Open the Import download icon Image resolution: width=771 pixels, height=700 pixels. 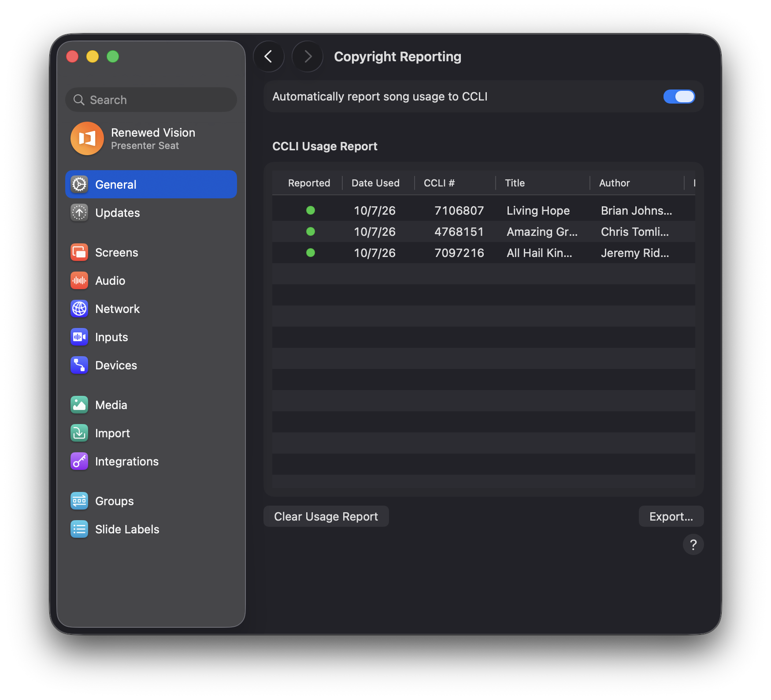pos(79,433)
